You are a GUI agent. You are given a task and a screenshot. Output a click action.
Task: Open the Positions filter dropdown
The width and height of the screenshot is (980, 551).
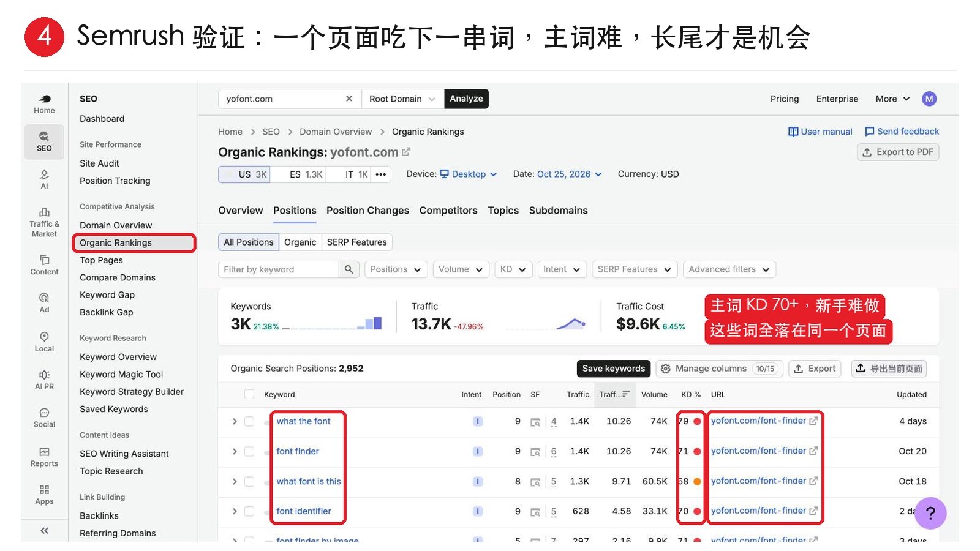pyautogui.click(x=396, y=269)
